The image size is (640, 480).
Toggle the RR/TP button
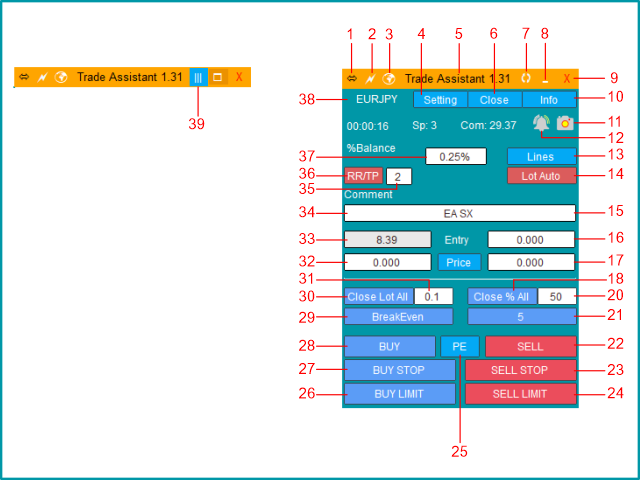tap(363, 176)
